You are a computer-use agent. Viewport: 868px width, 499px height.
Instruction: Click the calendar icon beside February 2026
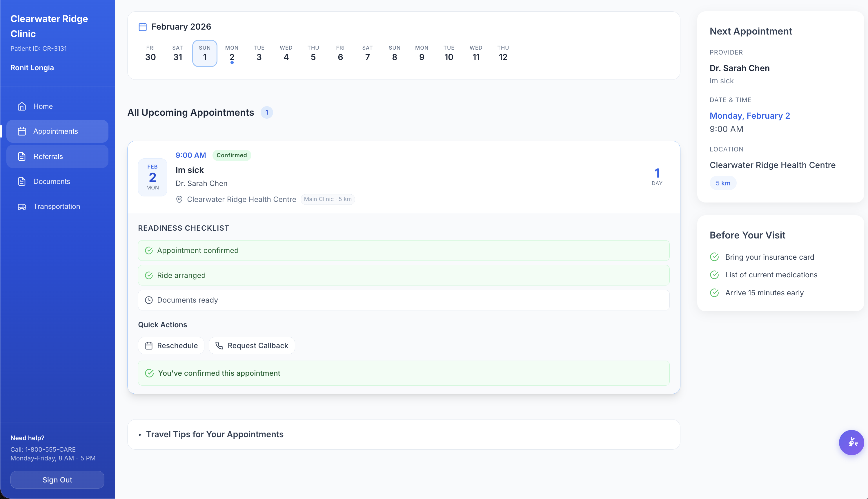pos(142,27)
